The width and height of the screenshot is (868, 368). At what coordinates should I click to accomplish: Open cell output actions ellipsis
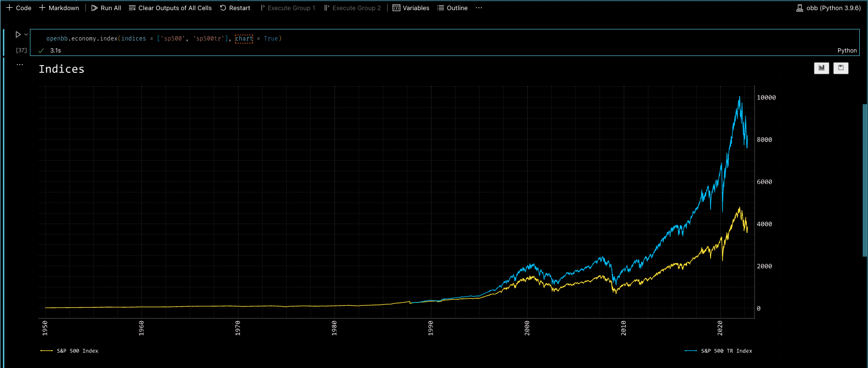20,64
